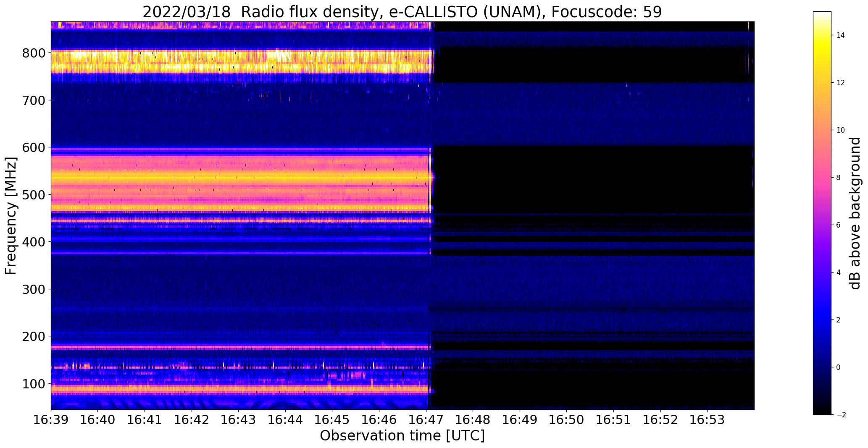
Task: Click the 16:44 time tick label
Action: [x=285, y=420]
